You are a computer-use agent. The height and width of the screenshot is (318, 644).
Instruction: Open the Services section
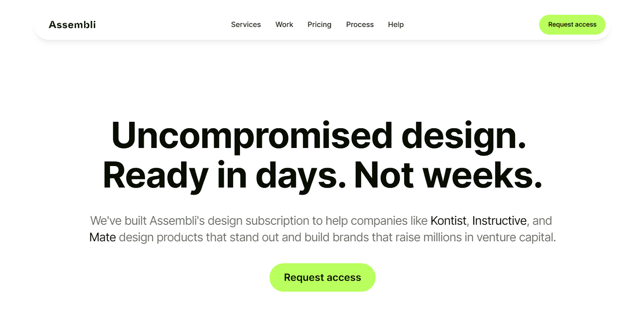(246, 25)
